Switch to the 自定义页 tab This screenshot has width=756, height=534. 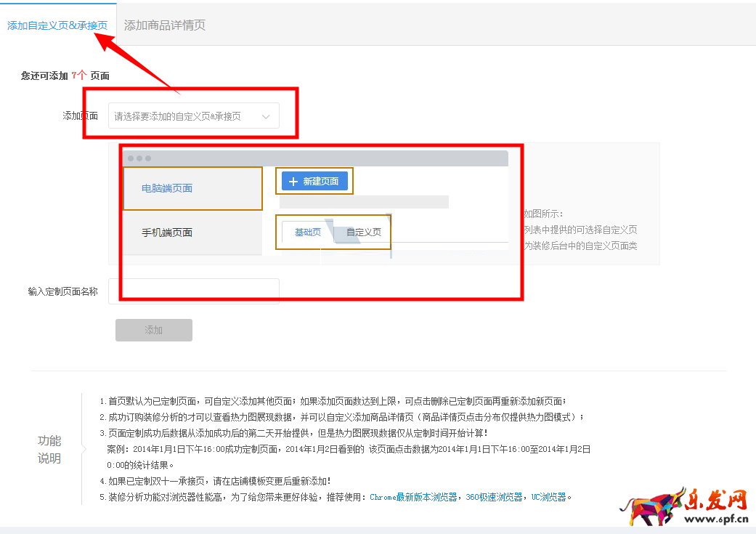pos(364,232)
